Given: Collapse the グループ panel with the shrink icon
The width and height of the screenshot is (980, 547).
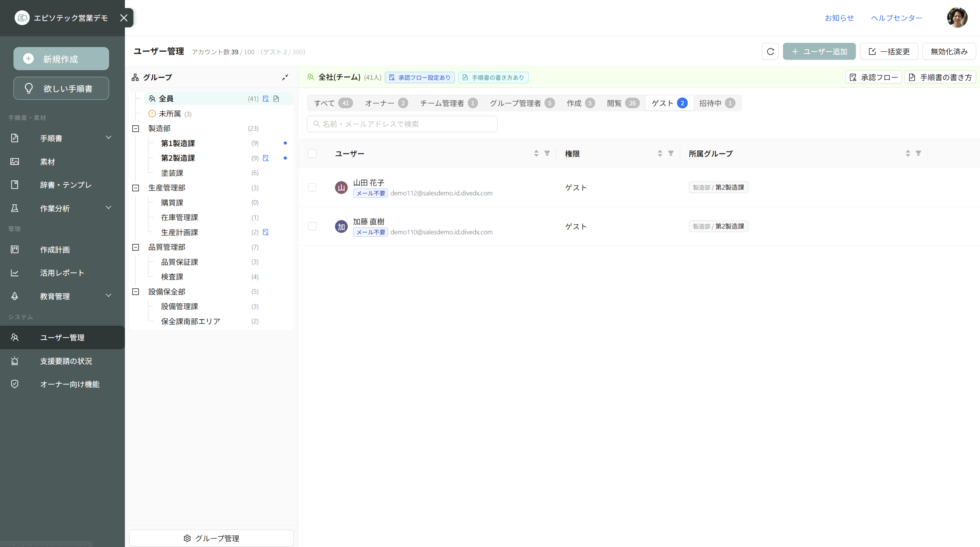Looking at the screenshot, I should [x=285, y=77].
